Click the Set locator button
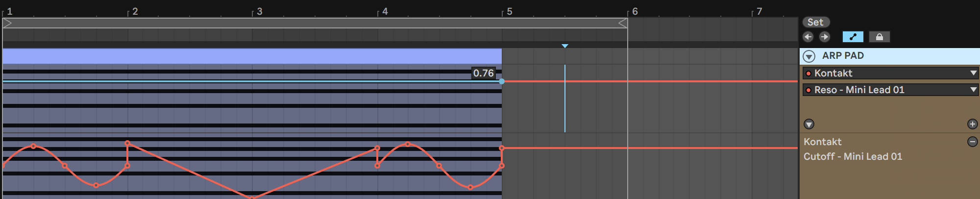Viewport: 980px width, 199px height. [x=816, y=22]
